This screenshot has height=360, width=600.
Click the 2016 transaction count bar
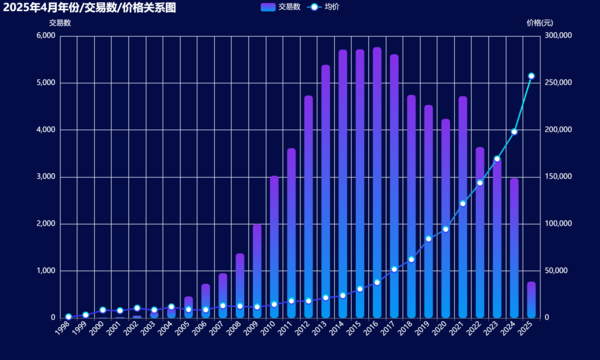pyautogui.click(x=377, y=182)
